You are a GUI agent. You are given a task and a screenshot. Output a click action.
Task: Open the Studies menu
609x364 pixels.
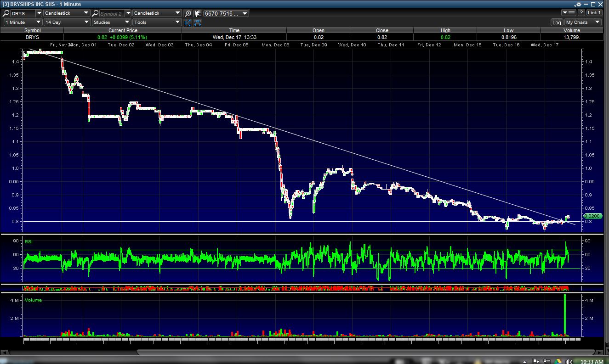tap(111, 22)
